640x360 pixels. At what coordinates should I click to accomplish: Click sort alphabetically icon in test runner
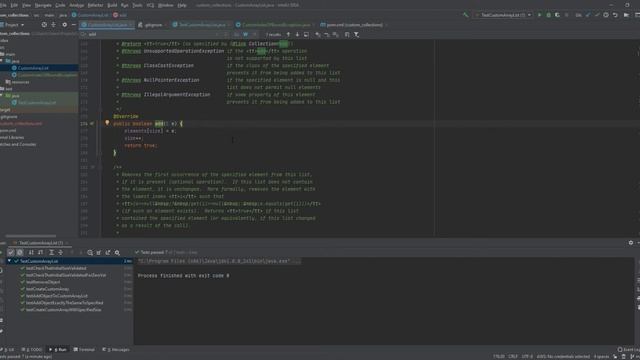point(31,253)
